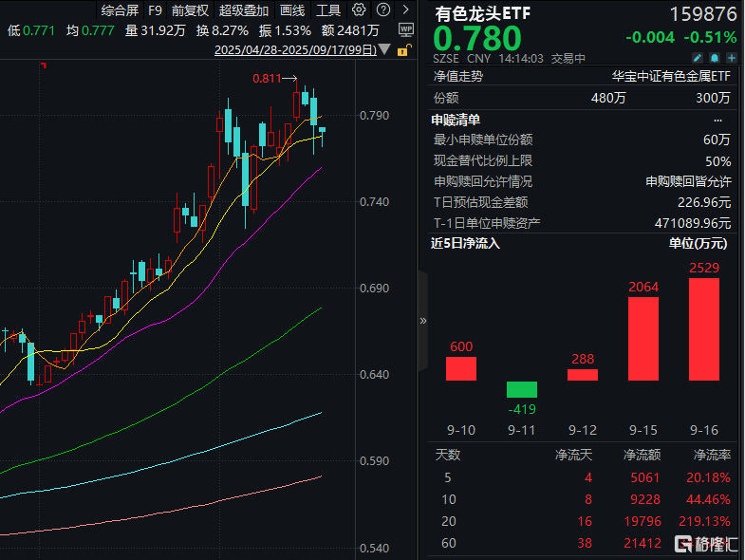Click the pencil edit icon beside quote

pos(697,58)
